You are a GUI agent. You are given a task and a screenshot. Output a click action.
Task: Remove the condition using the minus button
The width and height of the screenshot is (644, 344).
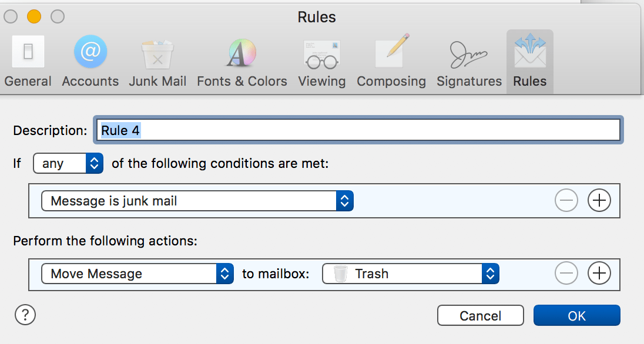pyautogui.click(x=566, y=200)
